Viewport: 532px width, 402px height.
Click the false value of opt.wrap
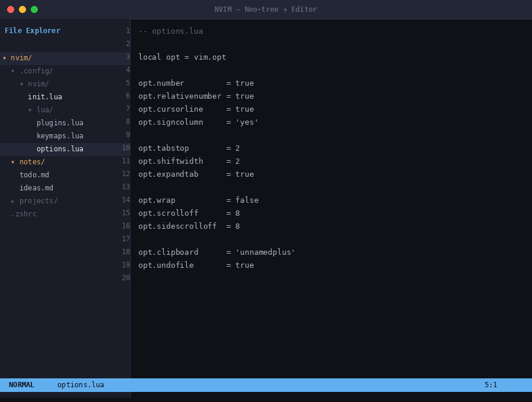[247, 200]
